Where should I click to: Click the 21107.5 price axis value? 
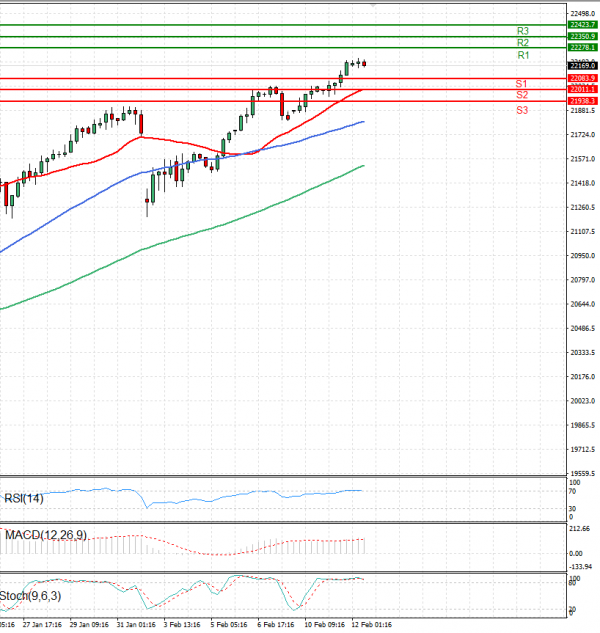(583, 232)
